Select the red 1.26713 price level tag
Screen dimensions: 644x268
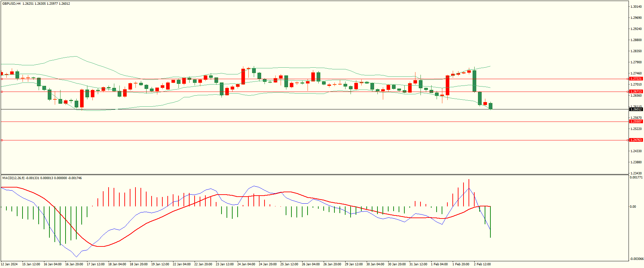[x=636, y=92]
